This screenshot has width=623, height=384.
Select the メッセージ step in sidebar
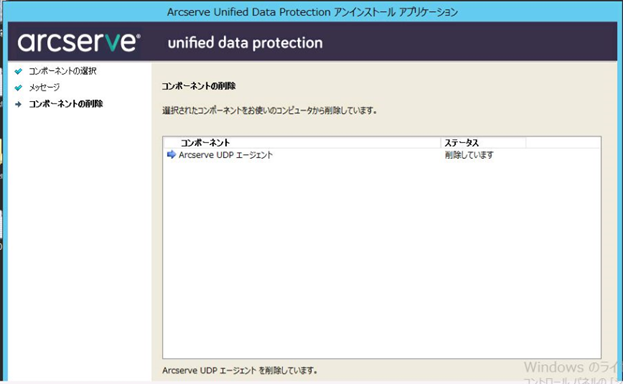point(44,87)
